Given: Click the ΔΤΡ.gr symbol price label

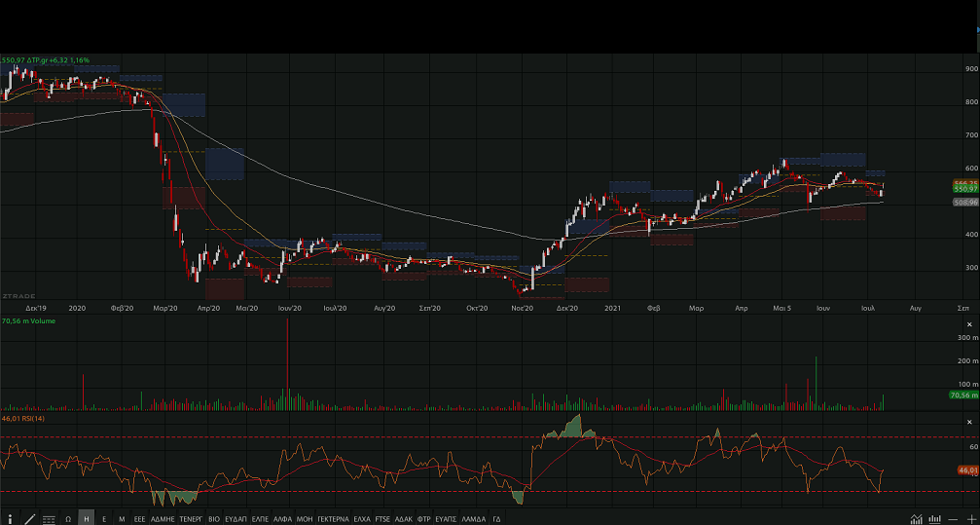Looking at the screenshot, I should pyautogui.click(x=46, y=60).
